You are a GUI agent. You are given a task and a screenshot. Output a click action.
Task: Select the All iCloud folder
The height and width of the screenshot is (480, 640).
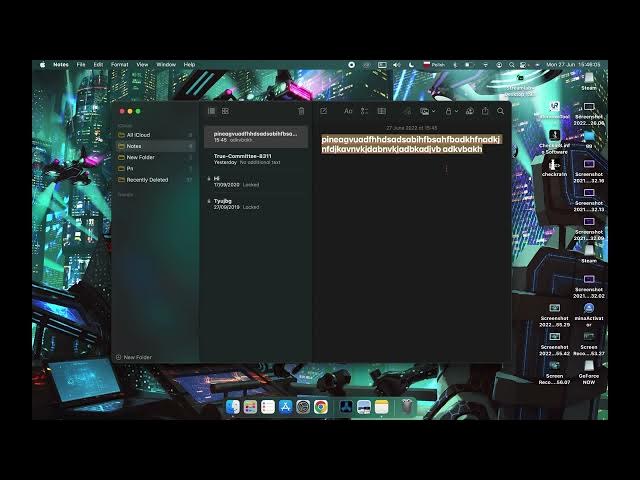(155, 135)
